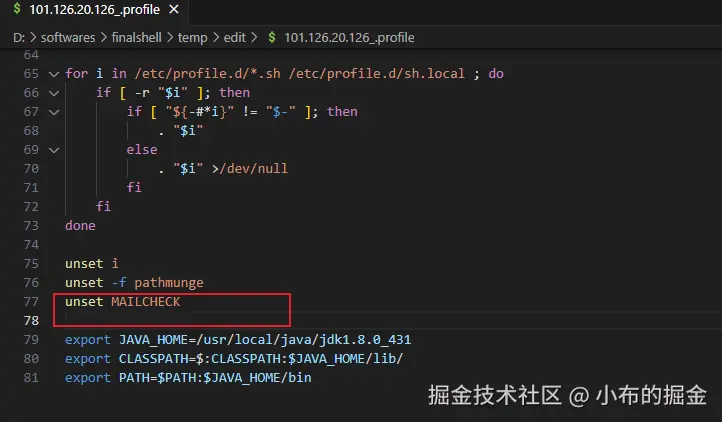722x422 pixels.
Task: Close the 101.126.20.126_profile tab
Action: coord(174,10)
